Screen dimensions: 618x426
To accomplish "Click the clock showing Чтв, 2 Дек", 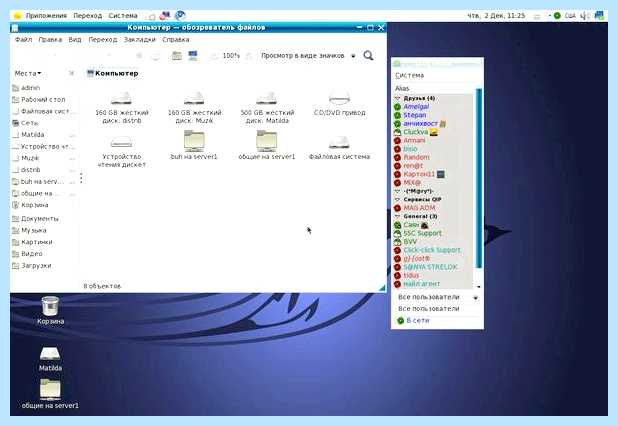I will tap(496, 16).
